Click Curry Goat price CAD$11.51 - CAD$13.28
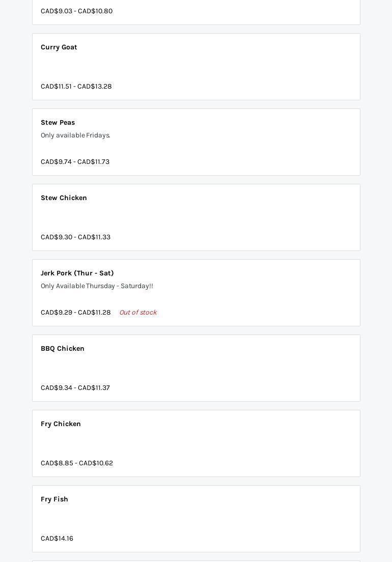Screen dimensions: 392x562 pyautogui.click(x=76, y=87)
